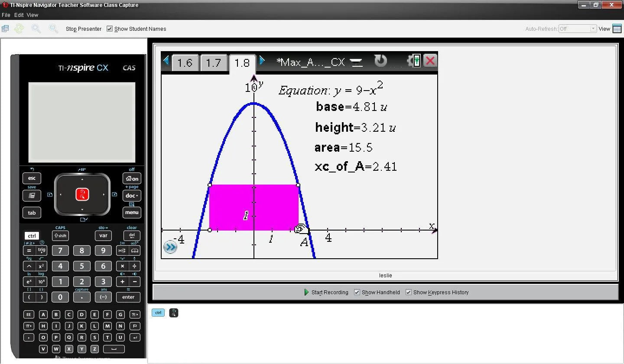Click the refresh icon on the handheld document bar
Screen dimensions: 624x364
click(x=380, y=61)
